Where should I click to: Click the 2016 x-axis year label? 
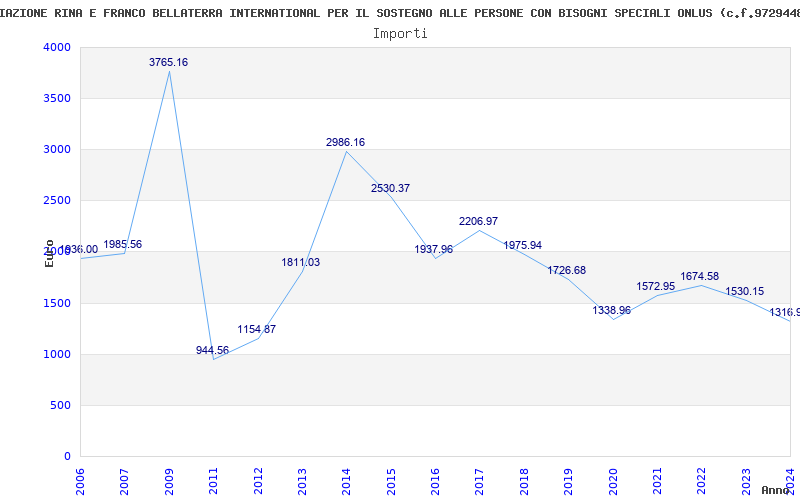coord(435,481)
